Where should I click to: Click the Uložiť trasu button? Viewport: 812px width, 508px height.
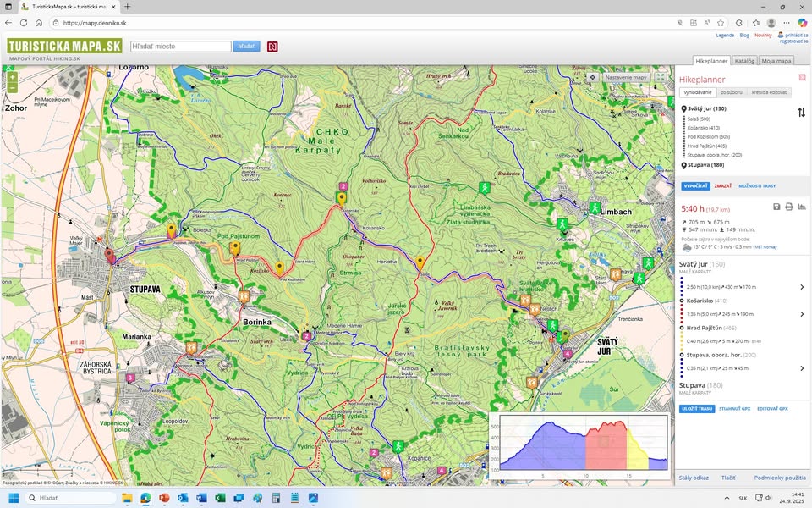(697, 408)
